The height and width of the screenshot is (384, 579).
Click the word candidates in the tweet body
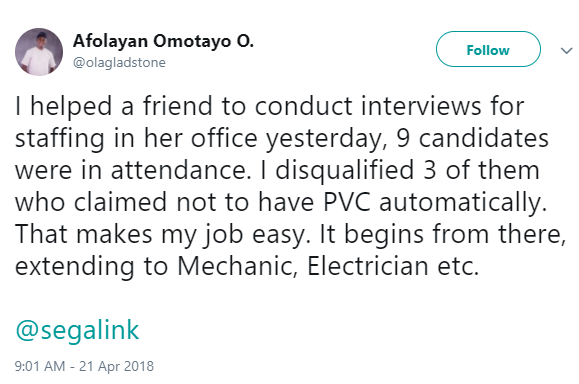coord(484,138)
